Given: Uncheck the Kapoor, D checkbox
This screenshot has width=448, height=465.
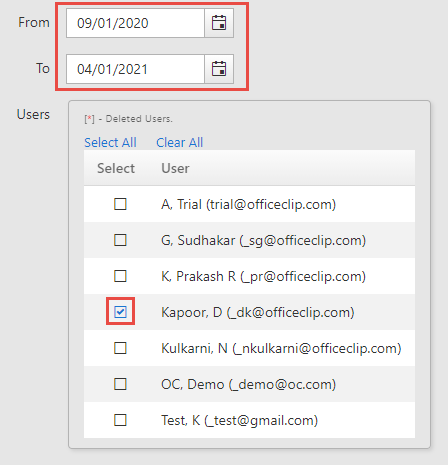Looking at the screenshot, I should (x=120, y=312).
